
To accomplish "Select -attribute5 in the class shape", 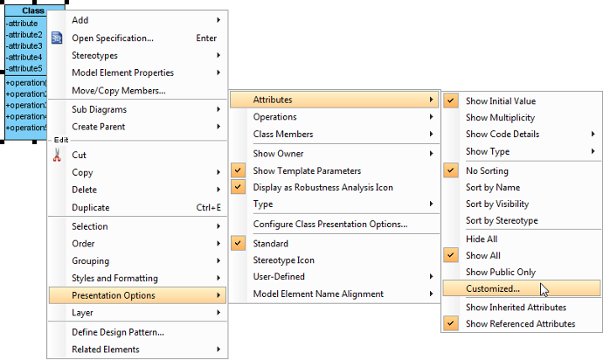I will (x=24, y=68).
